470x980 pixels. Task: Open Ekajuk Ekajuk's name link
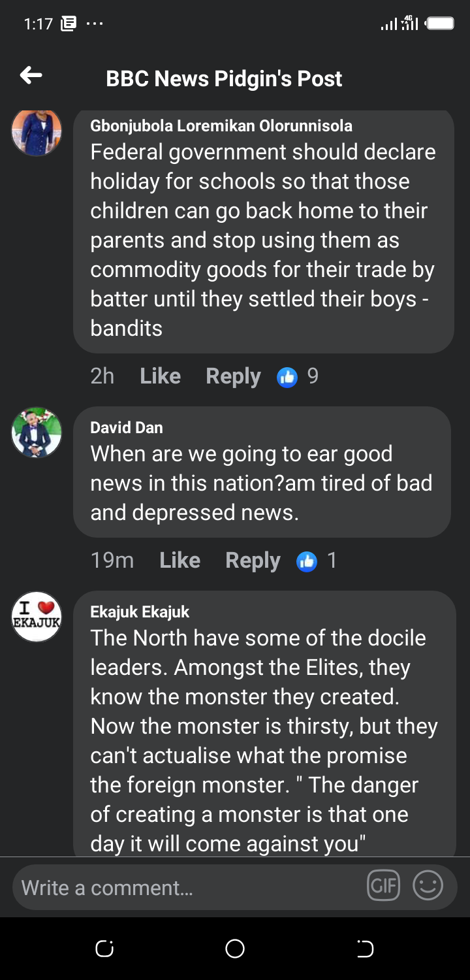pyautogui.click(x=140, y=612)
